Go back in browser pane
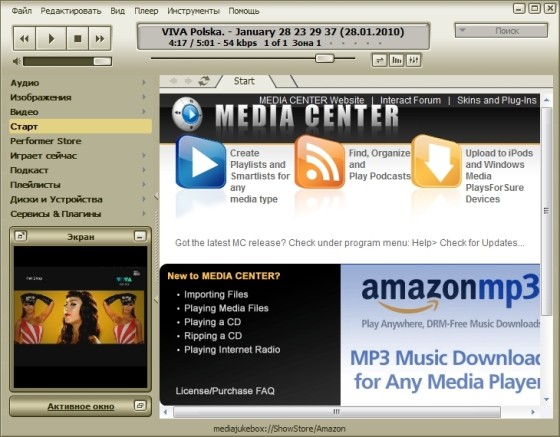 pyautogui.click(x=174, y=81)
